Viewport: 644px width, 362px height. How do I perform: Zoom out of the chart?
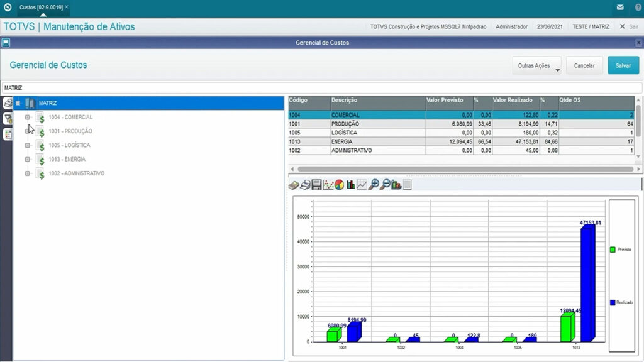[x=385, y=185]
